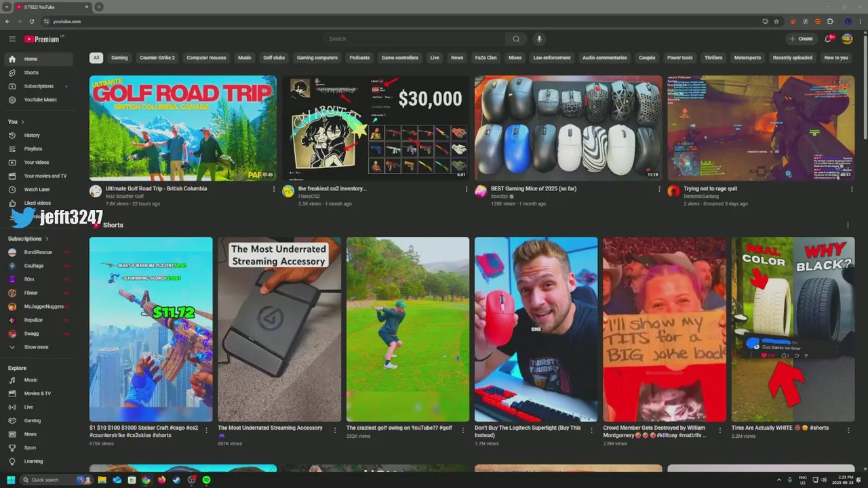Open History in the sidebar
This screenshot has height=488, width=868.
[39, 136]
